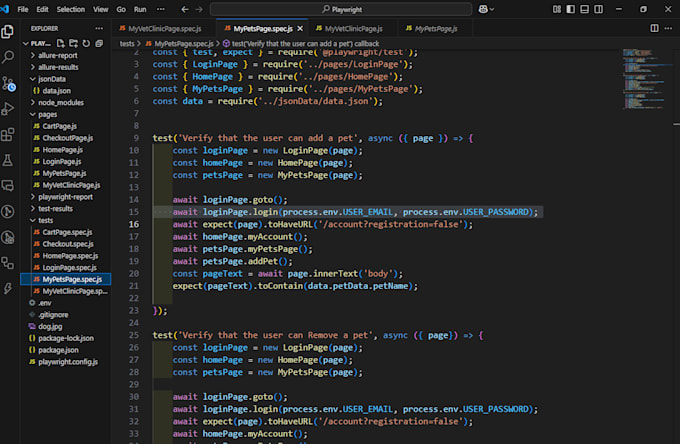Click line number 16 in the gutter
680x444 pixels.
pos(134,224)
